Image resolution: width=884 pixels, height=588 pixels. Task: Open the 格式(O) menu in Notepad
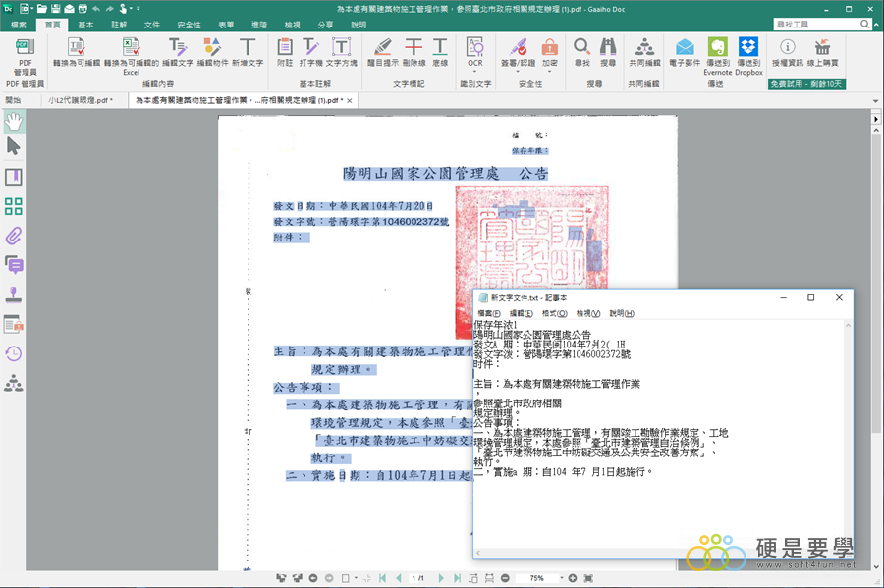554,313
